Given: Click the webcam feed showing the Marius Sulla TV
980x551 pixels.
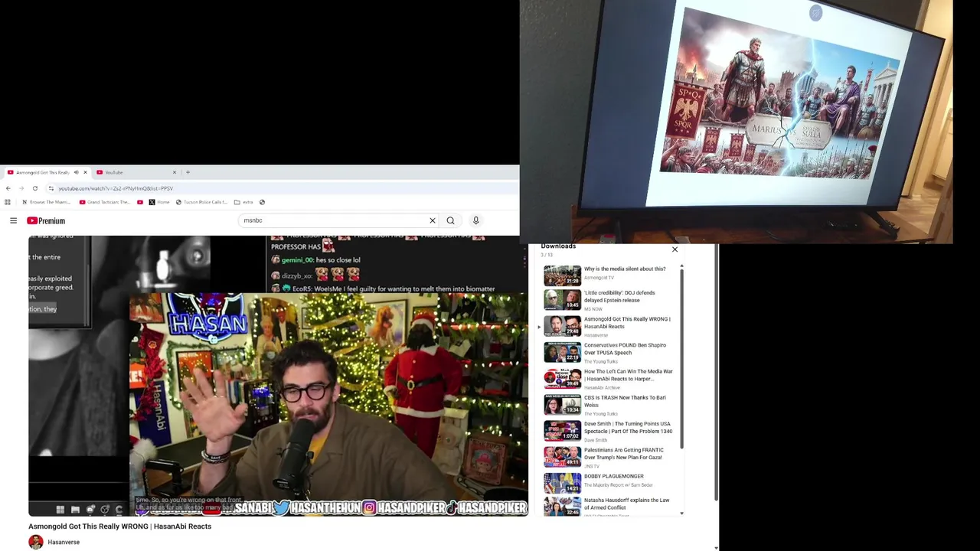Looking at the screenshot, I should 737,122.
